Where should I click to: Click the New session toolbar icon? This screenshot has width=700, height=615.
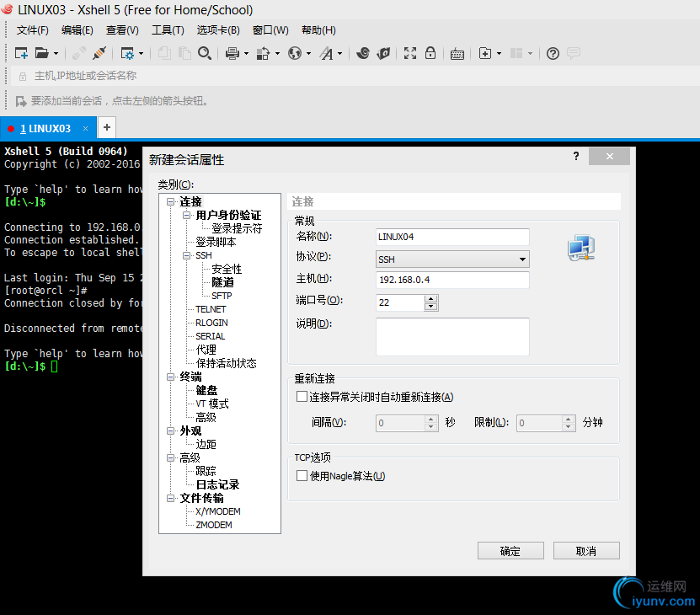[x=21, y=53]
